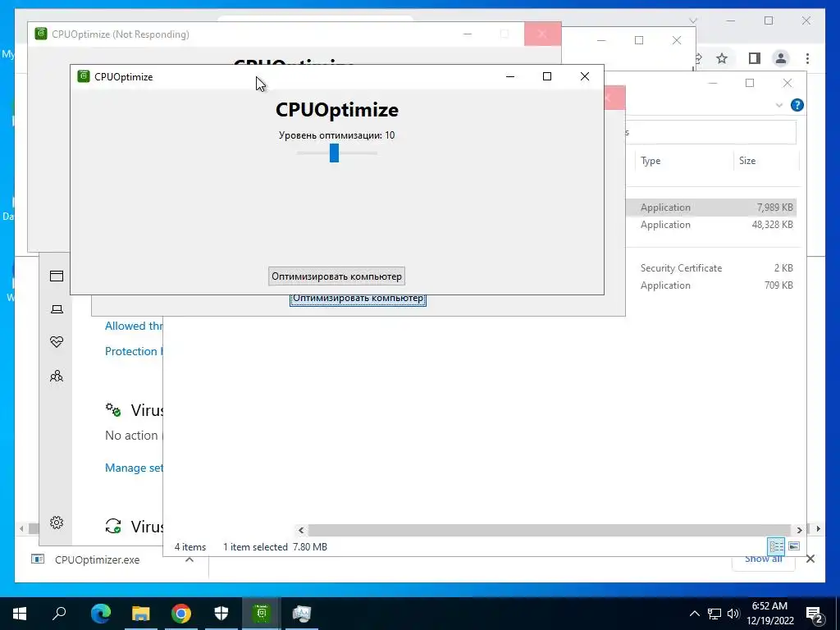This screenshot has width=840, height=630.
Task: Expand the File Explorer ribbon chevron
Action: [x=779, y=105]
